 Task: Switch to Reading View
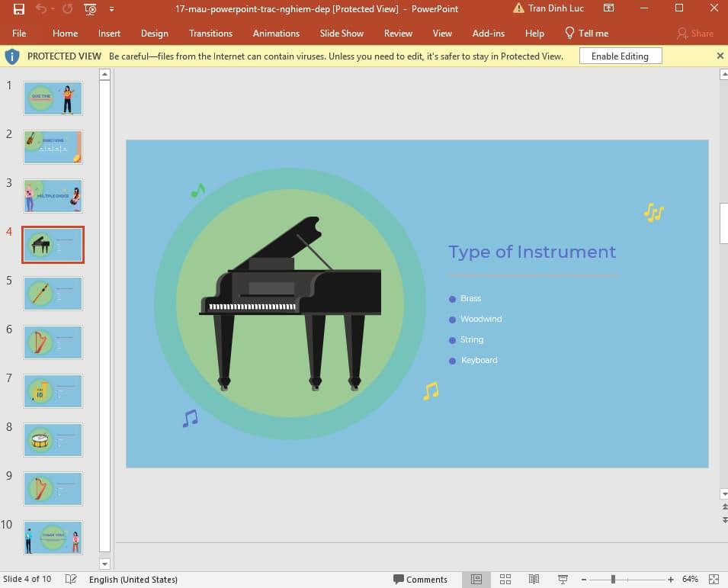point(534,580)
